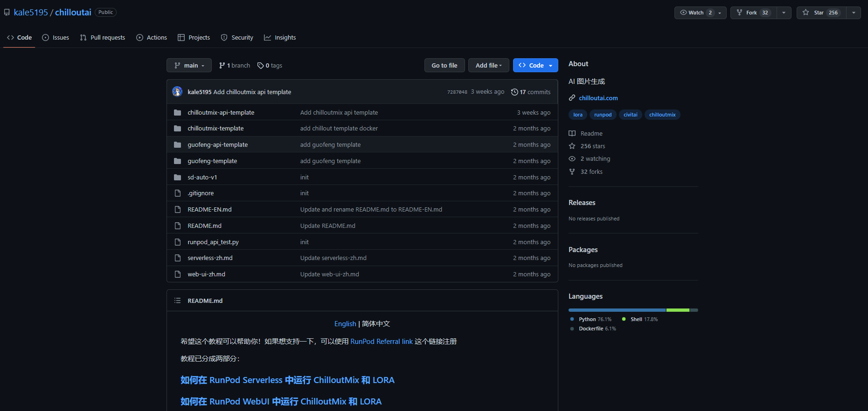Open RunPod Serverless ChilloutMix tutorial heading link
868x411 pixels.
[x=287, y=380]
